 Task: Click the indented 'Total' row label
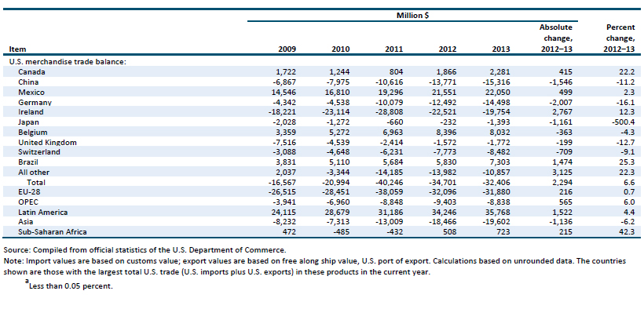36,182
